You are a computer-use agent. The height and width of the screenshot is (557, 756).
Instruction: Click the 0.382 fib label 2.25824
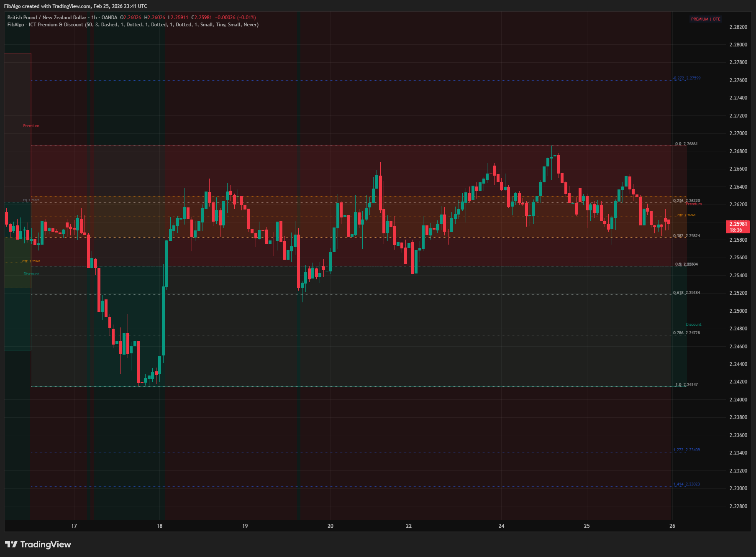pyautogui.click(x=686, y=236)
